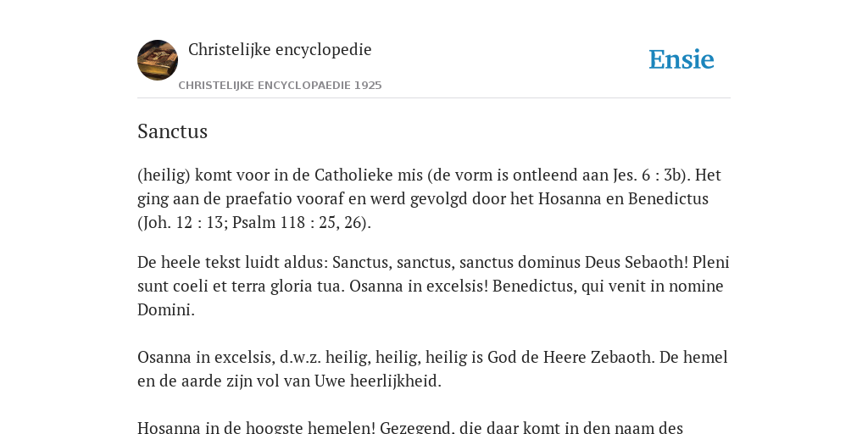The width and height of the screenshot is (868, 434).
Task: Click the Ensie logo
Action: coord(681,59)
